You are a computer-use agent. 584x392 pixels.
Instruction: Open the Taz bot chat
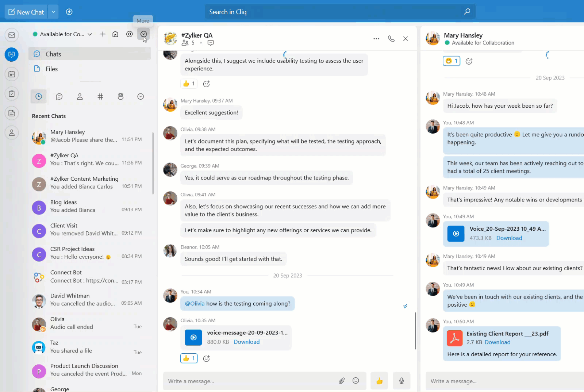coord(90,347)
